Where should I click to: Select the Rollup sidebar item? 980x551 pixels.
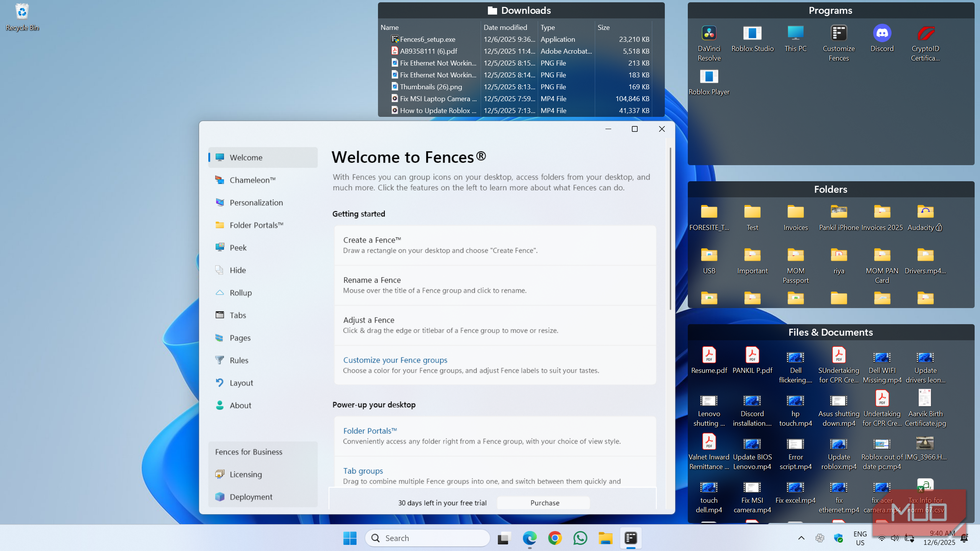(x=241, y=293)
